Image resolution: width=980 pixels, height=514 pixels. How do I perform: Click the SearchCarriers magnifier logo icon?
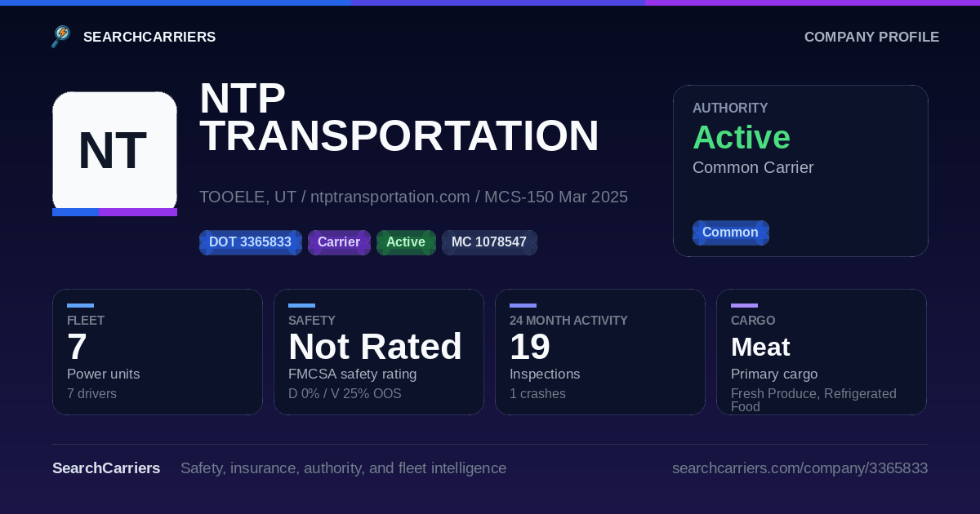(x=60, y=37)
